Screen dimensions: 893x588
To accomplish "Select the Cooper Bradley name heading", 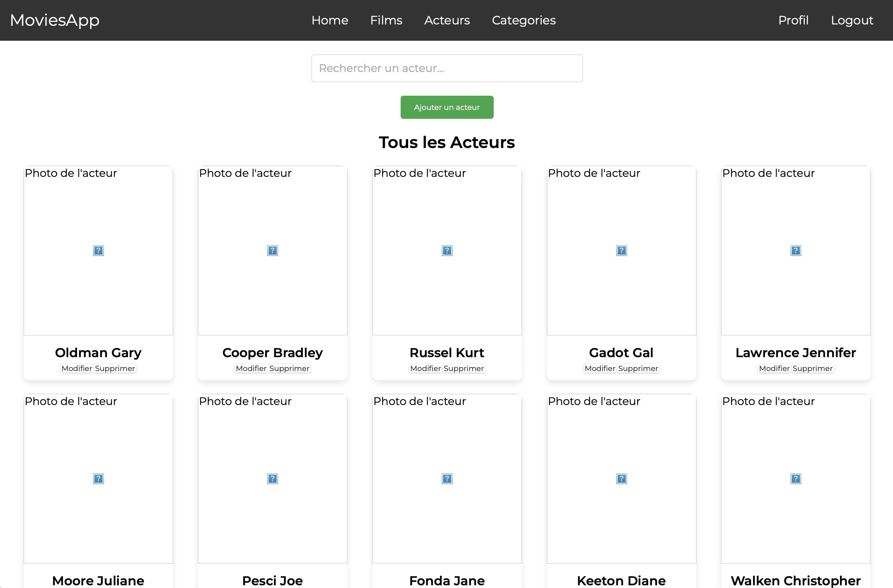I will coord(272,353).
